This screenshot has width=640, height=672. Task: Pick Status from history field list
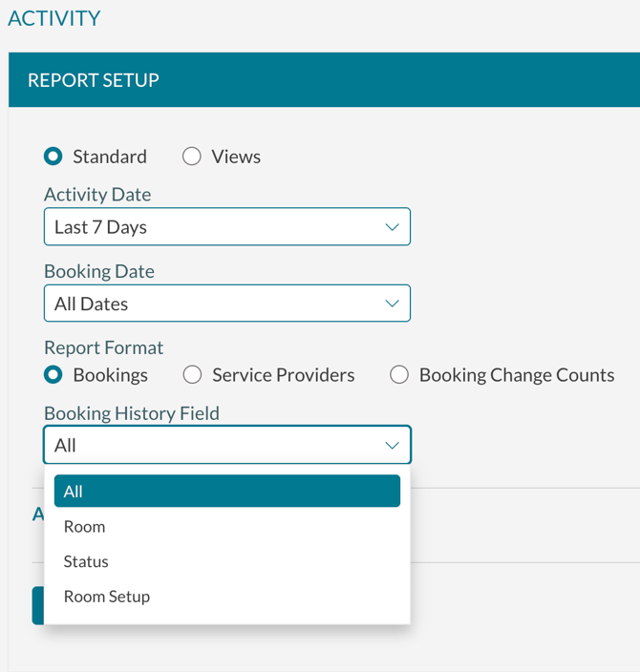[x=227, y=561]
